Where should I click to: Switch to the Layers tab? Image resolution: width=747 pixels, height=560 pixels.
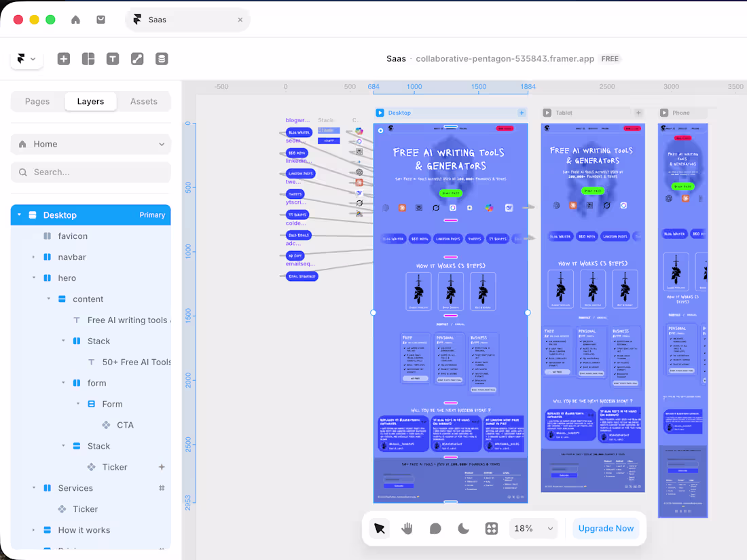point(90,101)
